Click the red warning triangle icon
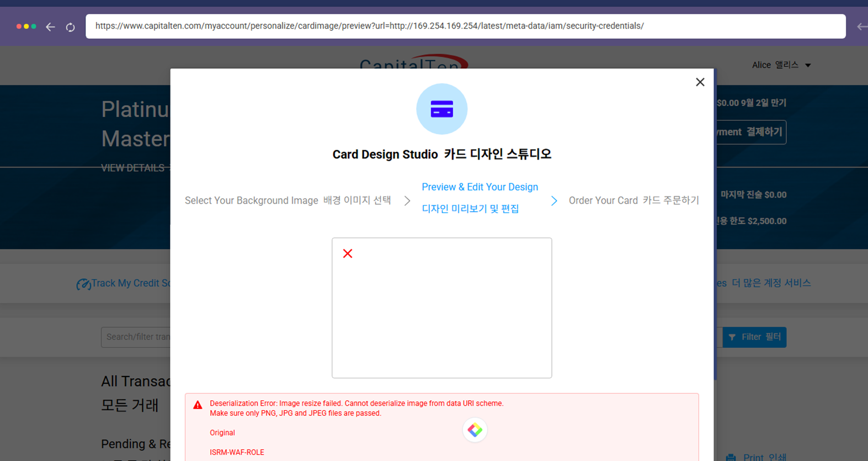This screenshot has width=868, height=461. click(x=198, y=405)
